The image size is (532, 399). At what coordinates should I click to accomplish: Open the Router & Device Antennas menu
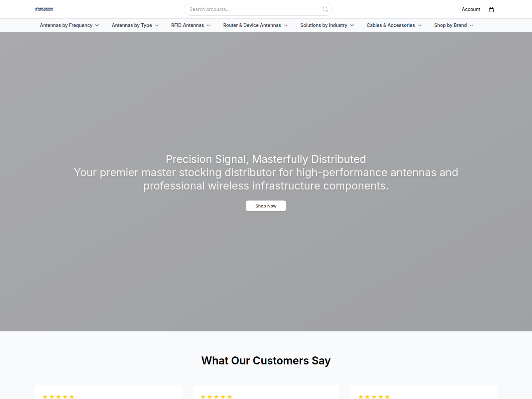[x=255, y=25]
